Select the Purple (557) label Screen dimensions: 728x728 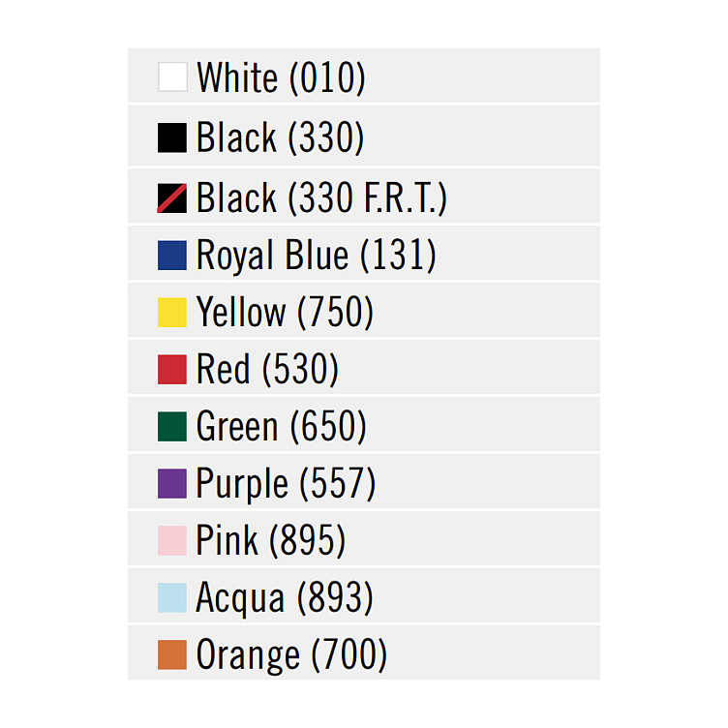[286, 483]
